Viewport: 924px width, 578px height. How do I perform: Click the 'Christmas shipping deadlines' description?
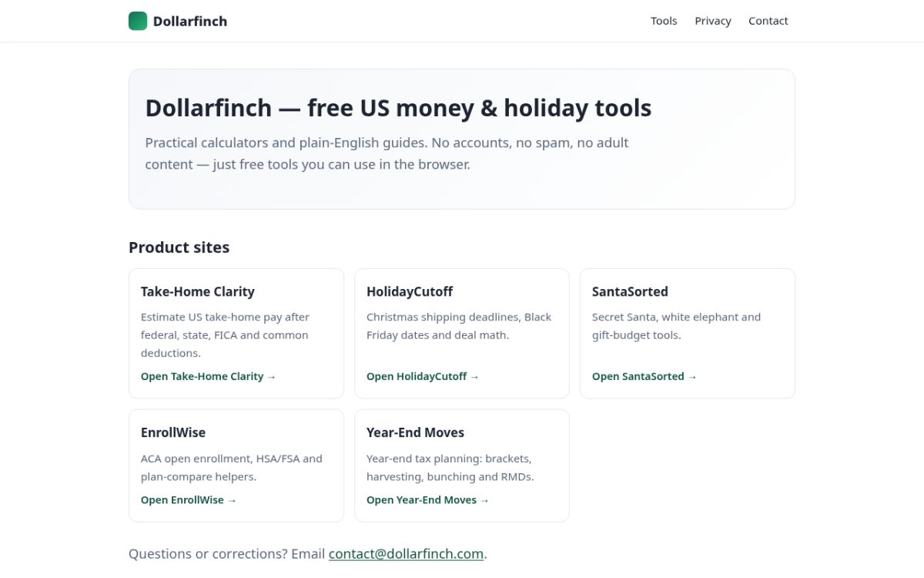459,326
